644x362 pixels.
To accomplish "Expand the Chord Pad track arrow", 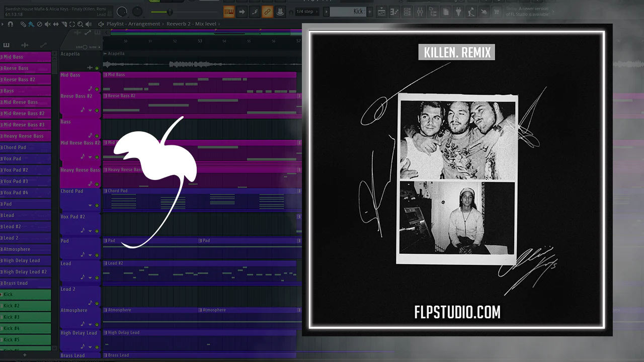I will tap(91, 205).
